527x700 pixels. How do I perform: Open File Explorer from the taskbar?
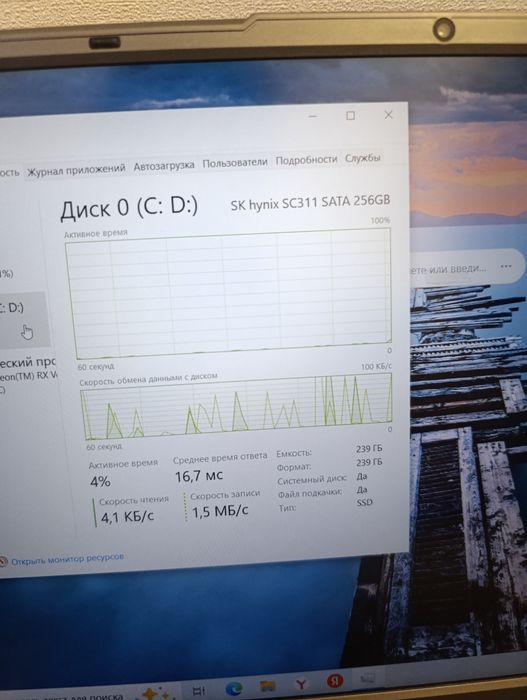(268, 685)
